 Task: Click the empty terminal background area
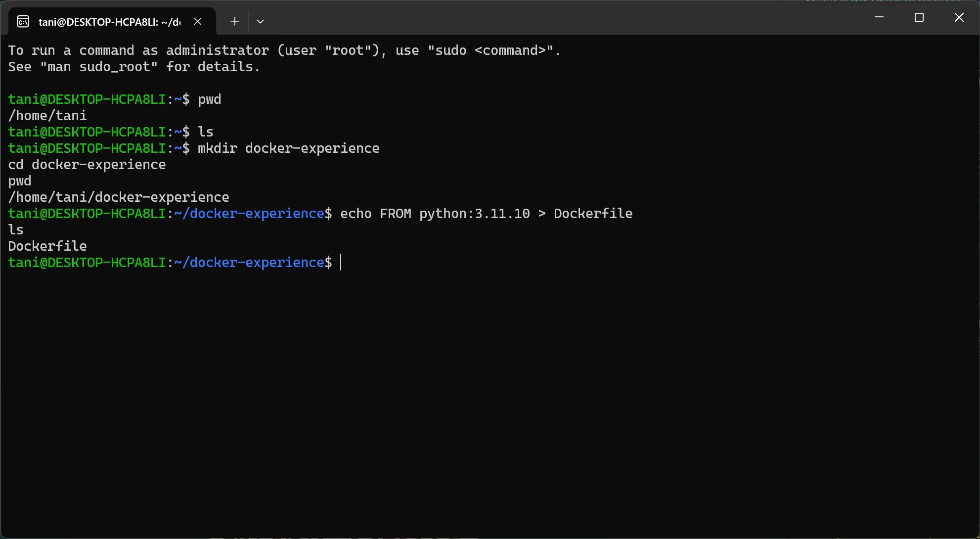tap(490, 396)
